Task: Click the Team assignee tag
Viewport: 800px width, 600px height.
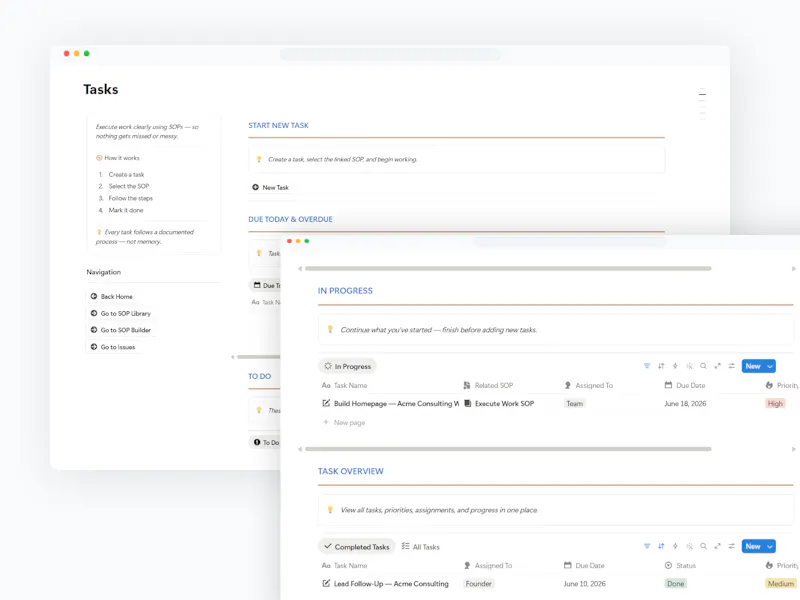Action: 574,404
